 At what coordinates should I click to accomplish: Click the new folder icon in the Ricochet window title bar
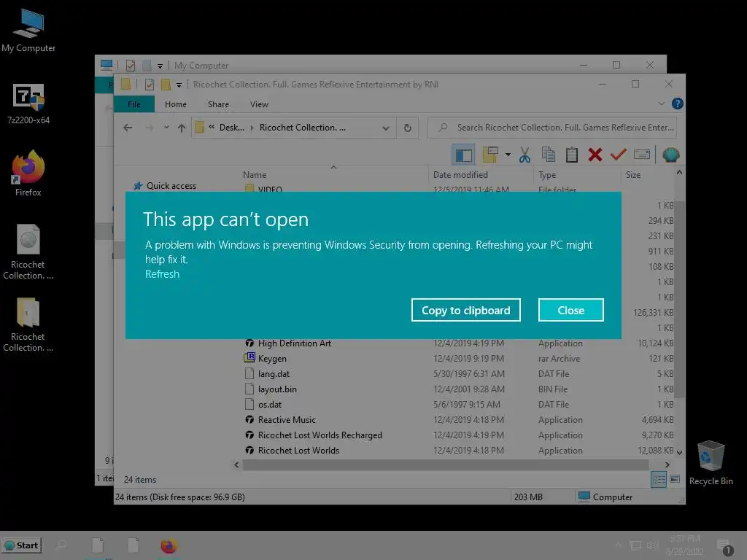tap(166, 85)
